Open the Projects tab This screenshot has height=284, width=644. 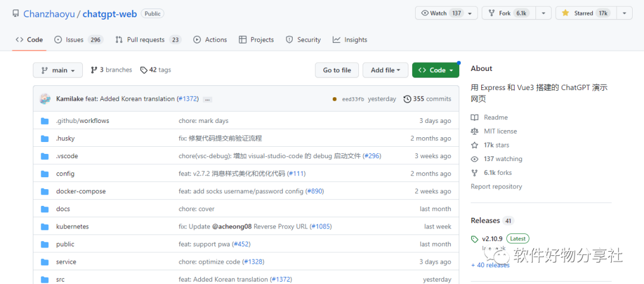[256, 40]
